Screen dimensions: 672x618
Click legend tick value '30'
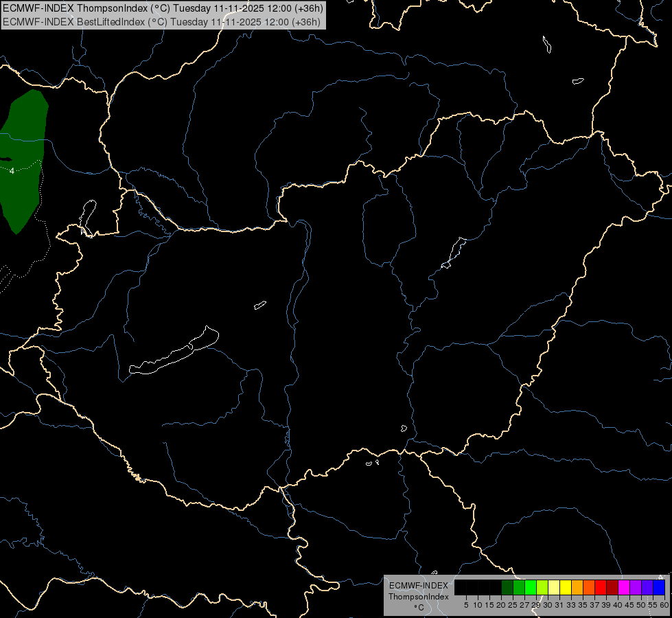pyautogui.click(x=548, y=605)
